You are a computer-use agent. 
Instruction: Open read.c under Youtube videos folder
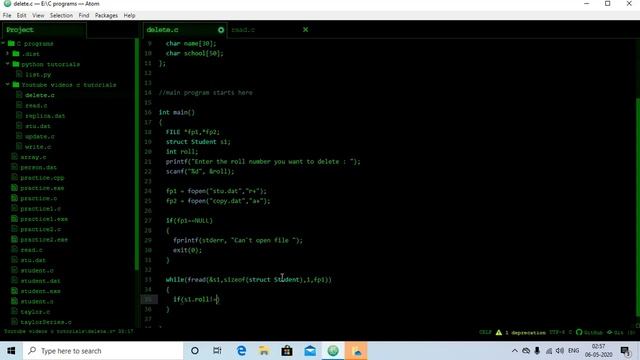point(36,105)
